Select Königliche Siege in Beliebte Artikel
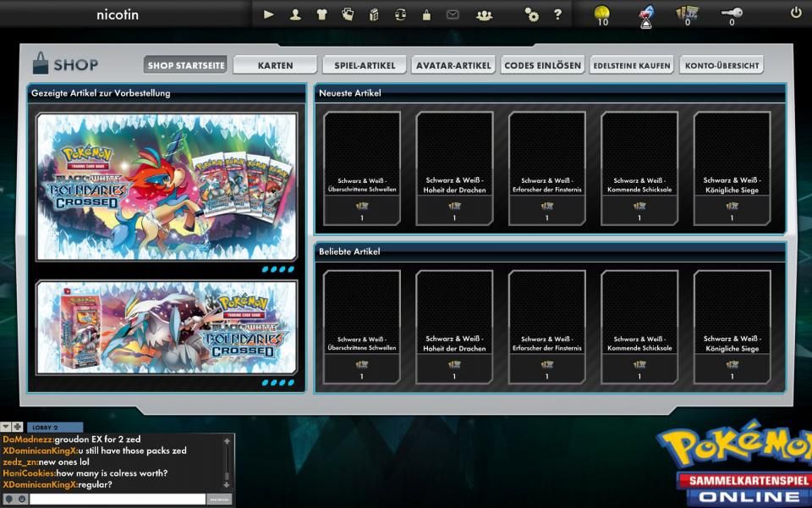 click(732, 327)
